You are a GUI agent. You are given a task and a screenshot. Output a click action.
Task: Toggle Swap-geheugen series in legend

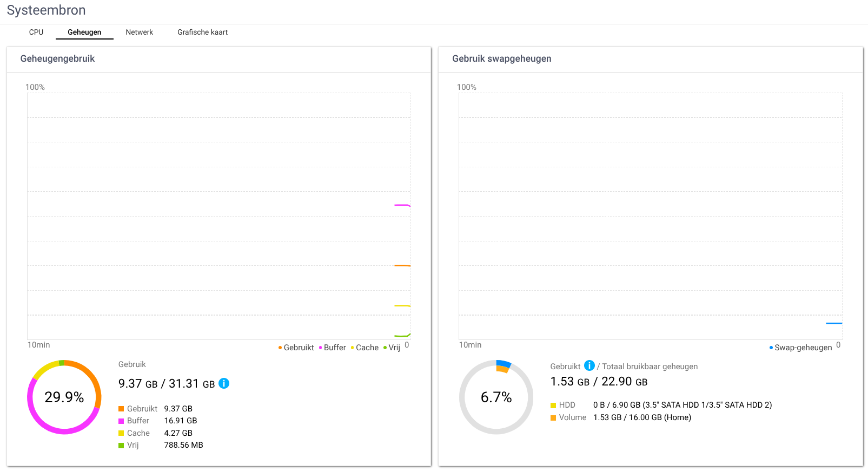coord(801,348)
